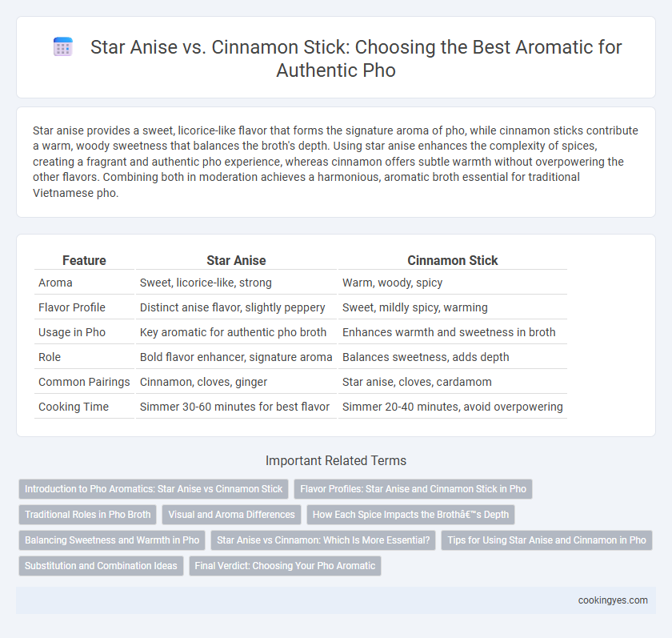This screenshot has width=672, height=638.
Task: Select the Usage in Pho row label
Action: (x=72, y=332)
